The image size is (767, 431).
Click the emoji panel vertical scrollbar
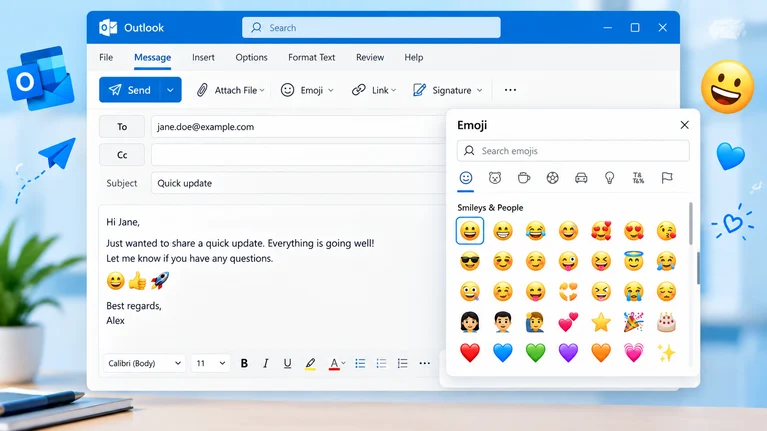point(691,224)
